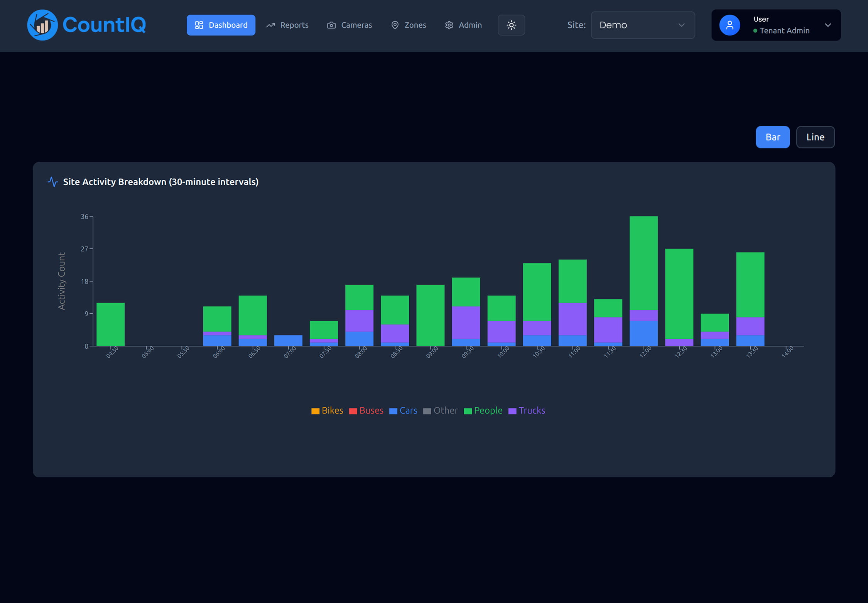Click the user avatar icon
Screen dimensions: 868x603
pos(730,25)
